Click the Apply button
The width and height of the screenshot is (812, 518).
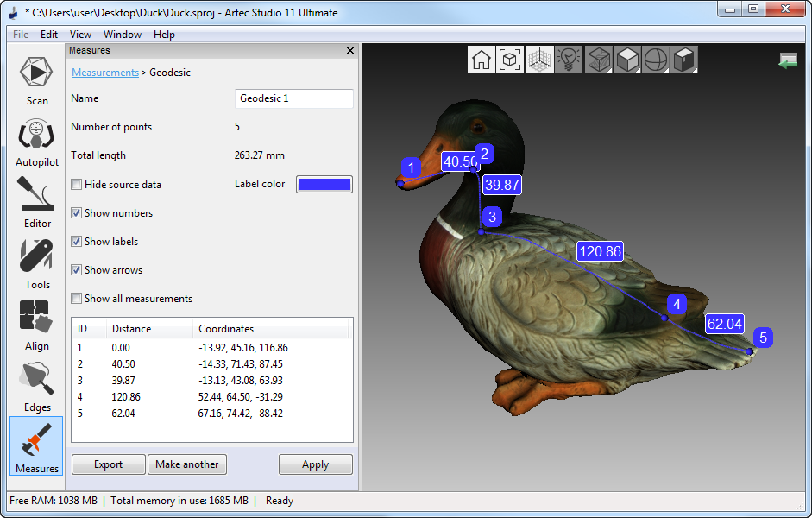pyautogui.click(x=315, y=464)
